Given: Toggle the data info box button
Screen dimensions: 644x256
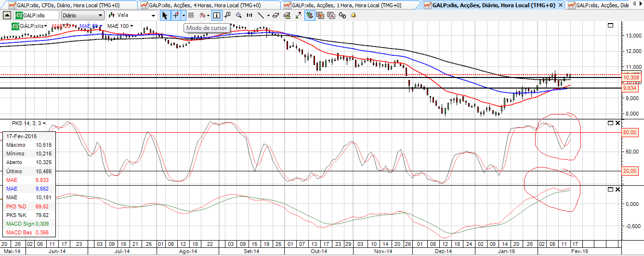Looking at the screenshot, I should click(x=216, y=15).
